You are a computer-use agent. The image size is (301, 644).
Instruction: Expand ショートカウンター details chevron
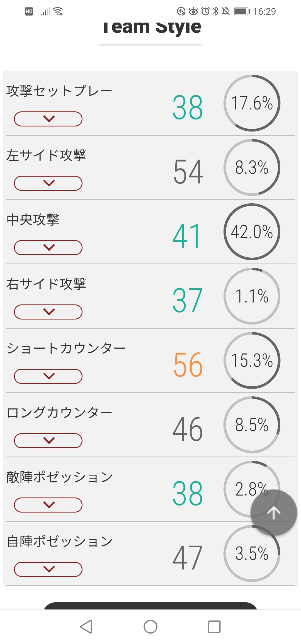(48, 376)
